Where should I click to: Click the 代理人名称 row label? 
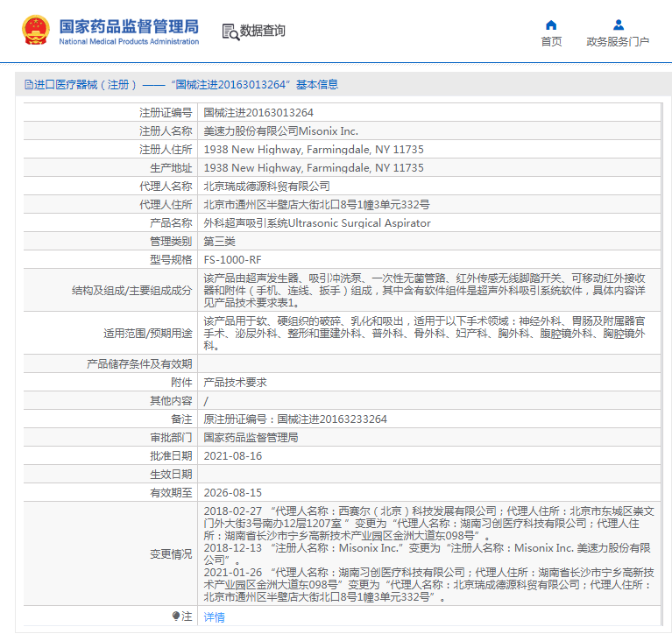[x=166, y=187]
